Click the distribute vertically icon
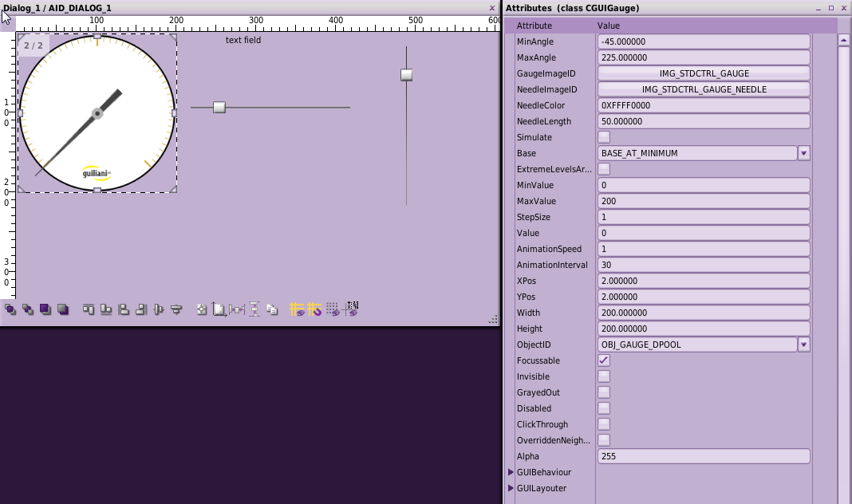This screenshot has height=504, width=852. point(254,309)
